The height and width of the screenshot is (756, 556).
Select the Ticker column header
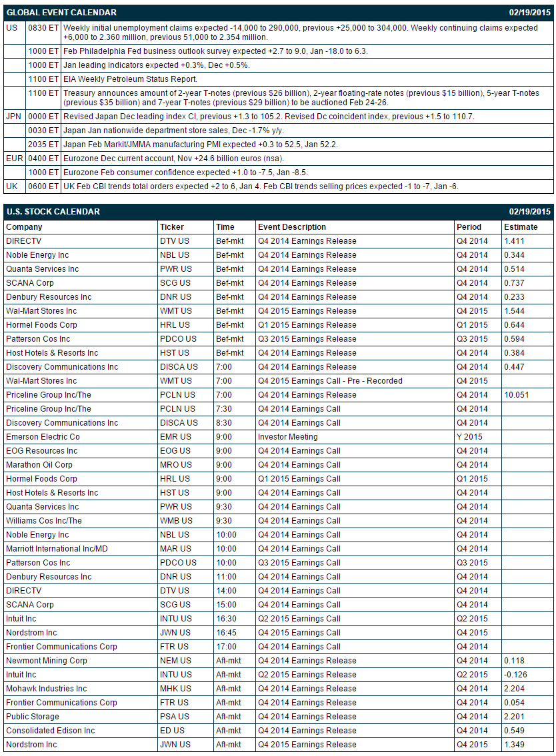pyautogui.click(x=172, y=227)
